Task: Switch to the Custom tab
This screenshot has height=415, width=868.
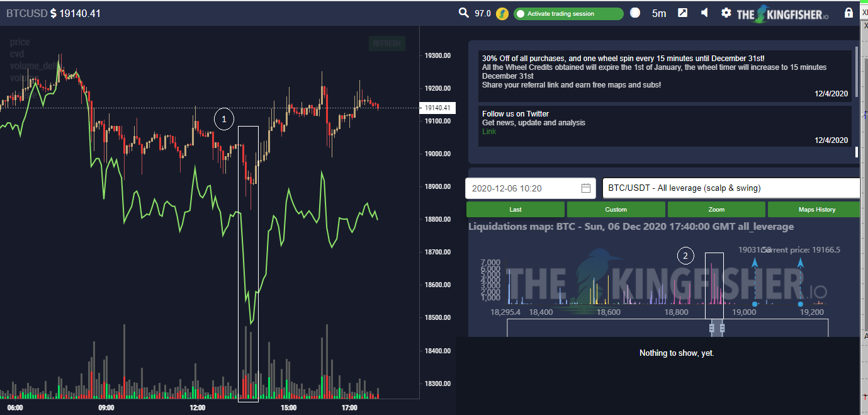Action: pyautogui.click(x=616, y=208)
